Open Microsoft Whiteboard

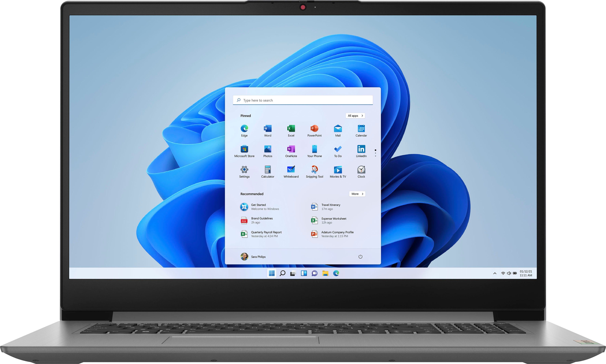[290, 171]
